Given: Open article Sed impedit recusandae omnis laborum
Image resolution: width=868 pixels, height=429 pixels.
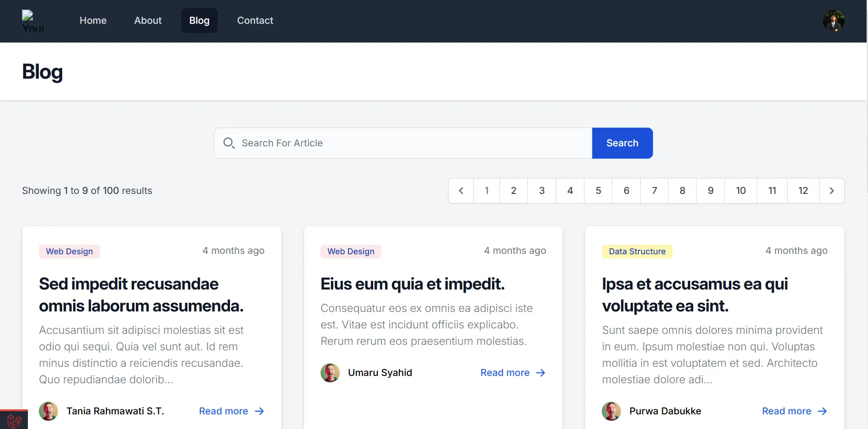Looking at the screenshot, I should coord(141,295).
